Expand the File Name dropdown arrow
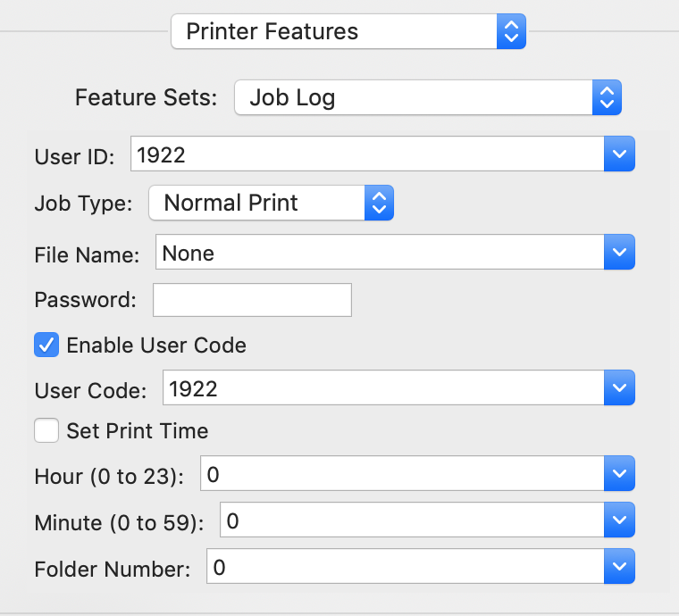 620,253
